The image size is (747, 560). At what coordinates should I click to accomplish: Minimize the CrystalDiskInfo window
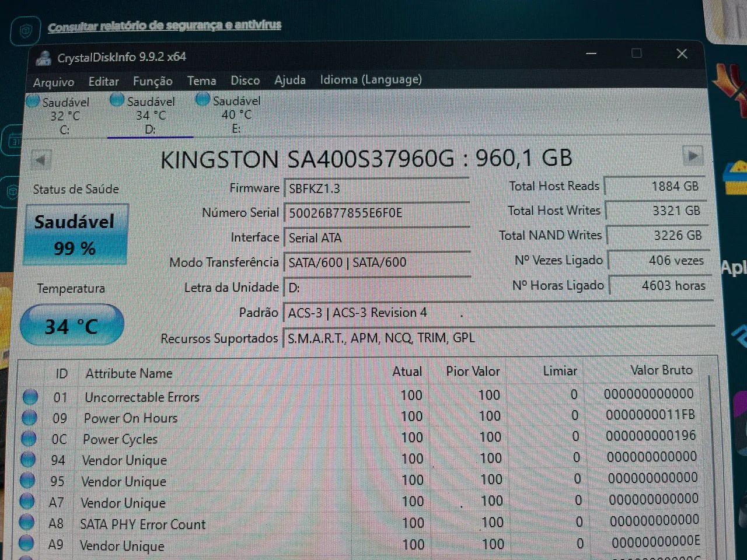tap(591, 54)
